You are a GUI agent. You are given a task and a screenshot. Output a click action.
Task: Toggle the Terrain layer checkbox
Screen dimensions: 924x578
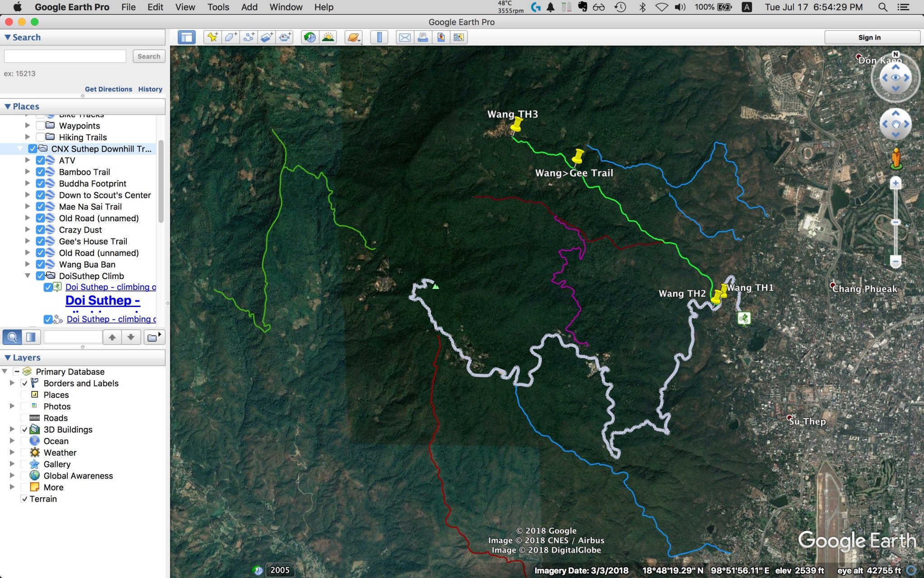[24, 499]
